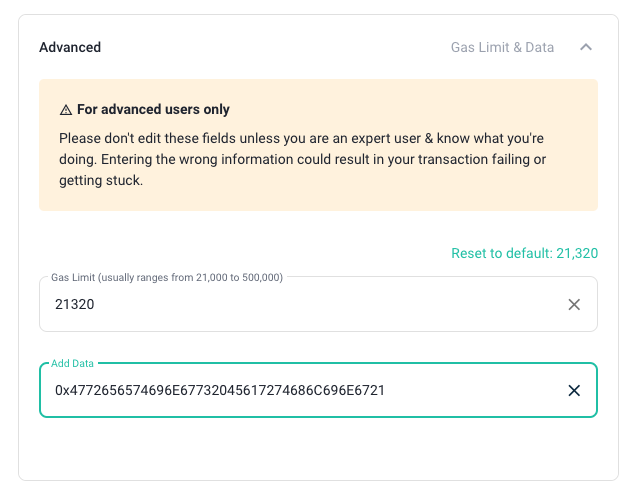Screen dimensions: 637x497
Task: Click the 'For advanced users only' heading
Action: [x=153, y=109]
